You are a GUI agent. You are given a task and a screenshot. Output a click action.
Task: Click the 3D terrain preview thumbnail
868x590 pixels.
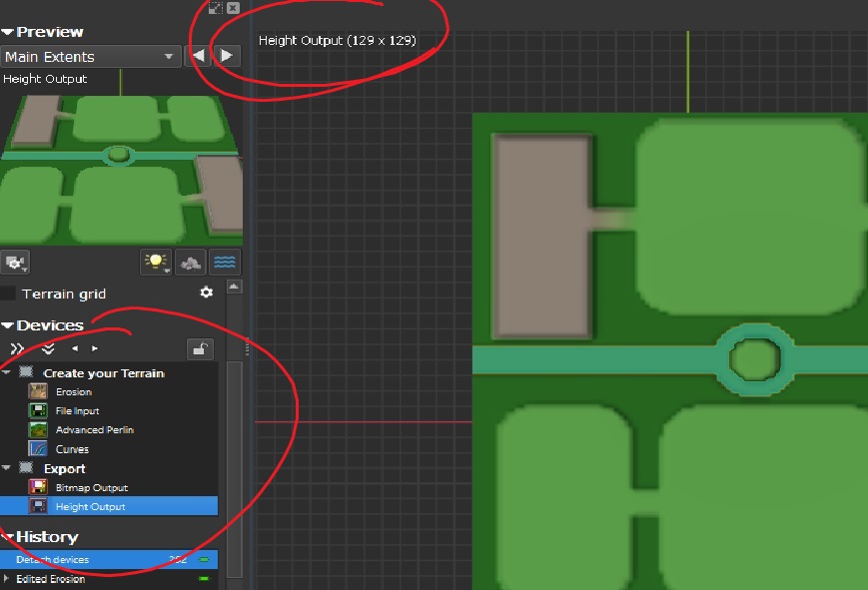click(x=121, y=170)
